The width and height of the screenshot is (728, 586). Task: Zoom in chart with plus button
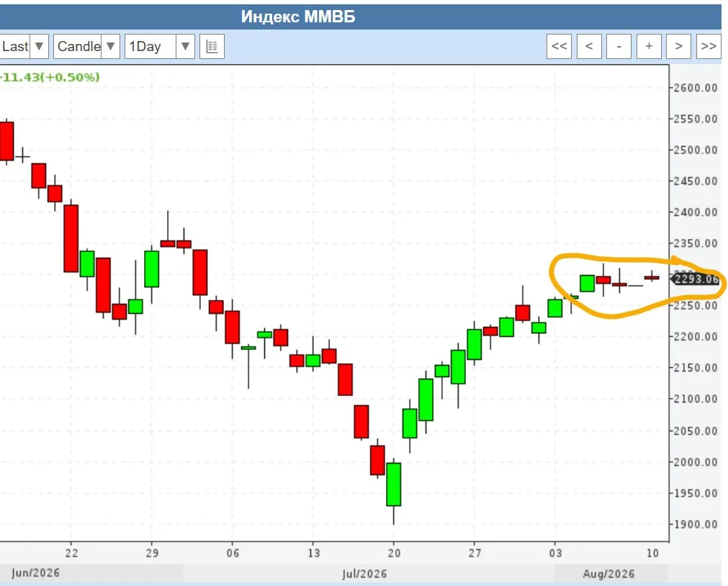click(649, 47)
